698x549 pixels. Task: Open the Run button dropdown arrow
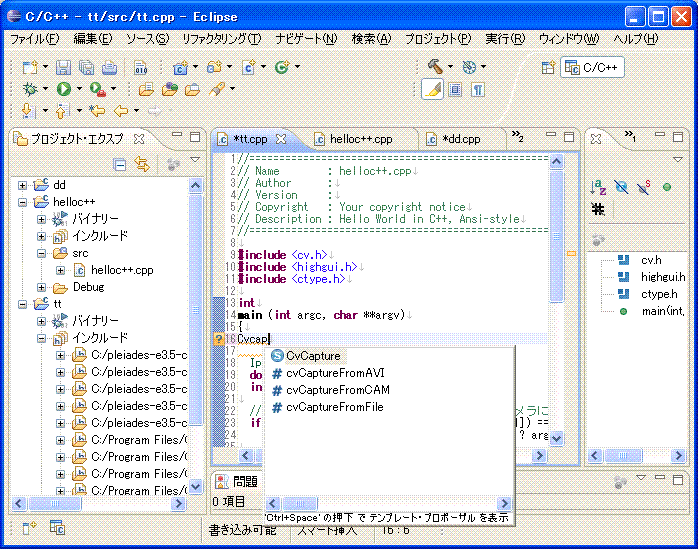79,89
